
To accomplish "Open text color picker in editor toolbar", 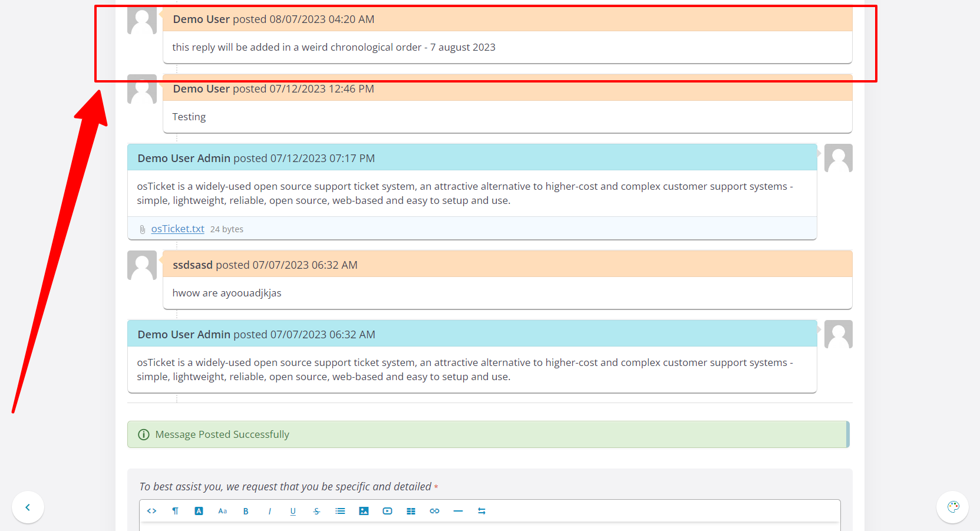I will [x=199, y=511].
